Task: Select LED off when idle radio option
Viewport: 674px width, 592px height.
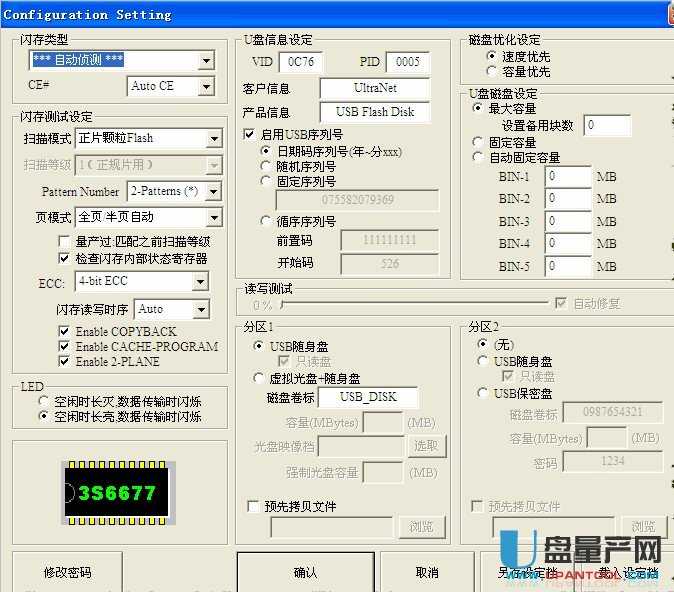Action: [x=43, y=401]
